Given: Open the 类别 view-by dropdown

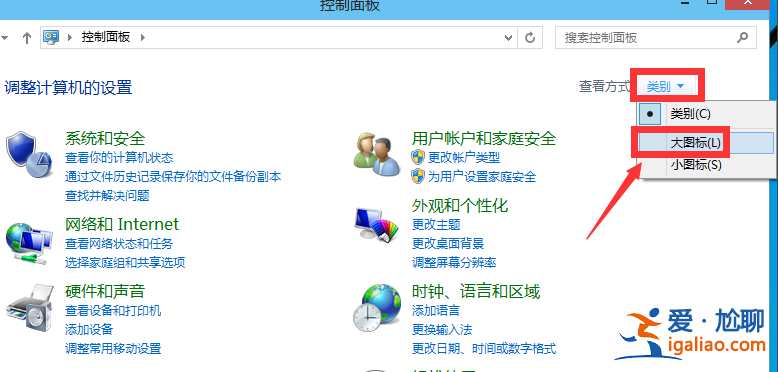Looking at the screenshot, I should coord(666,87).
